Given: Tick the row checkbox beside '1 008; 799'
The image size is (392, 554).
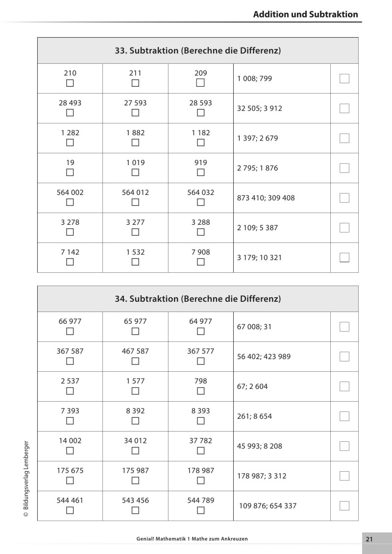Looking at the screenshot, I should coord(344,78).
